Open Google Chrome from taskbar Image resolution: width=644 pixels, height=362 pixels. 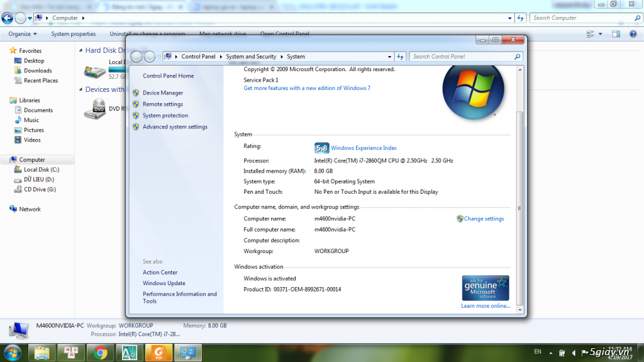point(100,353)
